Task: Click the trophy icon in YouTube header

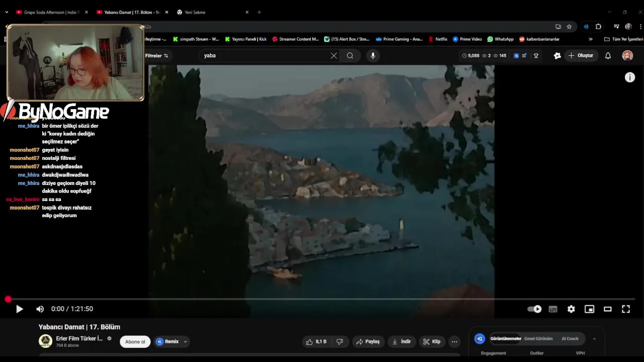Action: pyautogui.click(x=536, y=56)
